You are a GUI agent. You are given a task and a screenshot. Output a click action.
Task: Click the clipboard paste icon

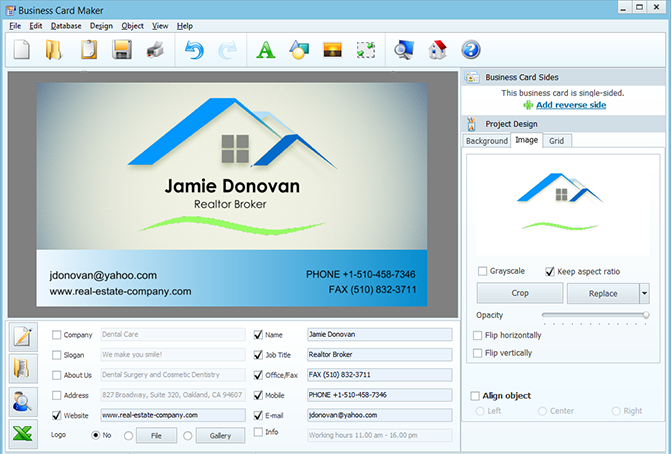click(89, 50)
